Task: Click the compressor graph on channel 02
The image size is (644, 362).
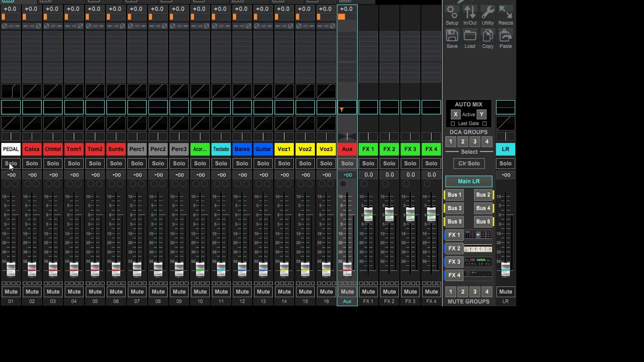Action: [32, 123]
